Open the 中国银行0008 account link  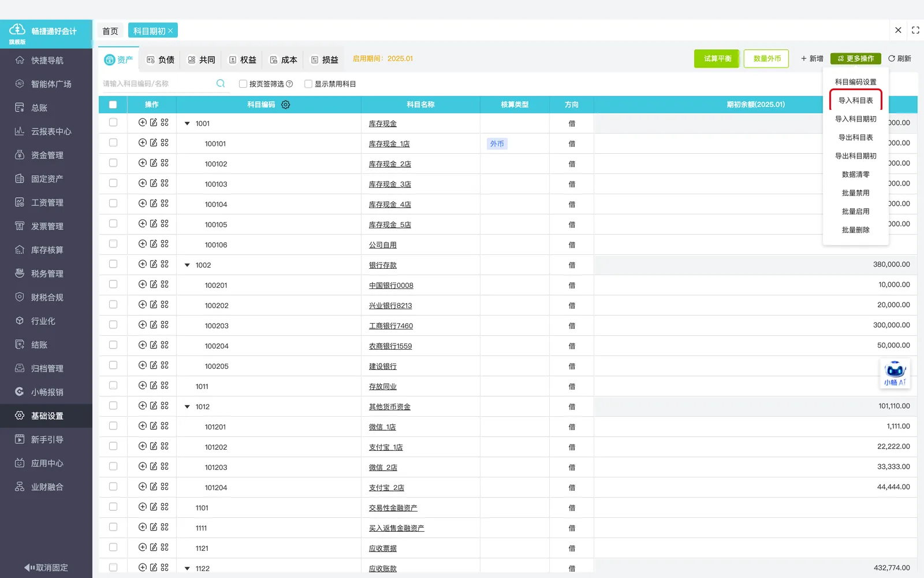click(x=391, y=286)
